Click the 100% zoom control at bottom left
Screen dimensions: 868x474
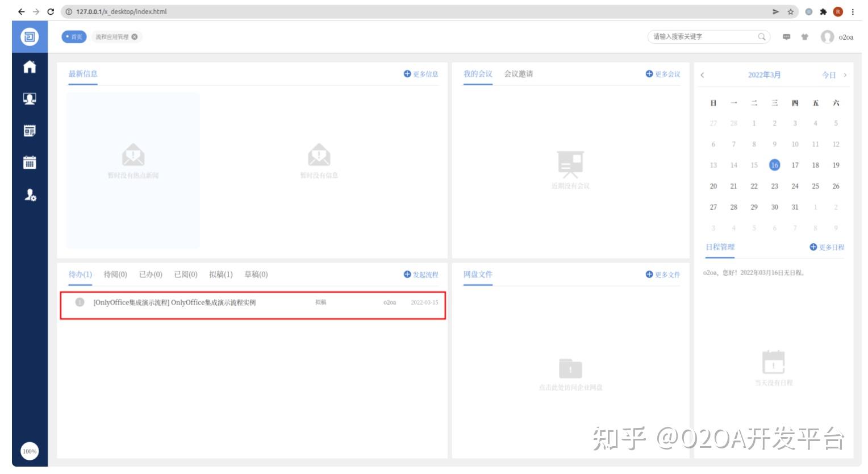[30, 451]
